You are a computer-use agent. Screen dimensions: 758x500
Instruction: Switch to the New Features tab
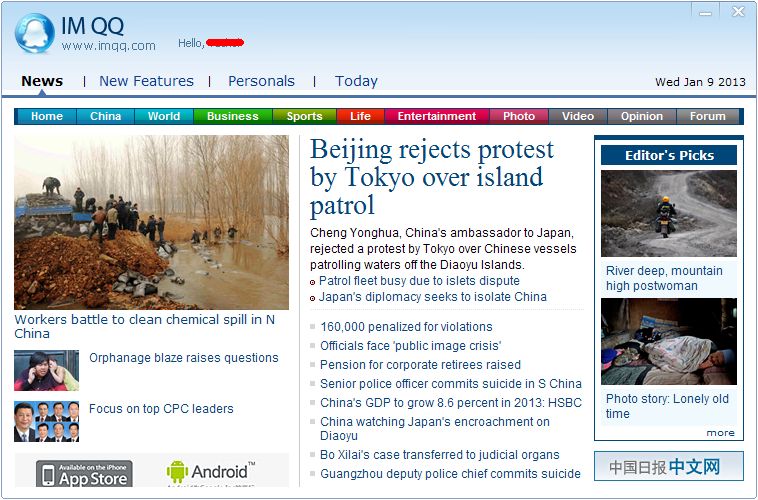tap(146, 81)
